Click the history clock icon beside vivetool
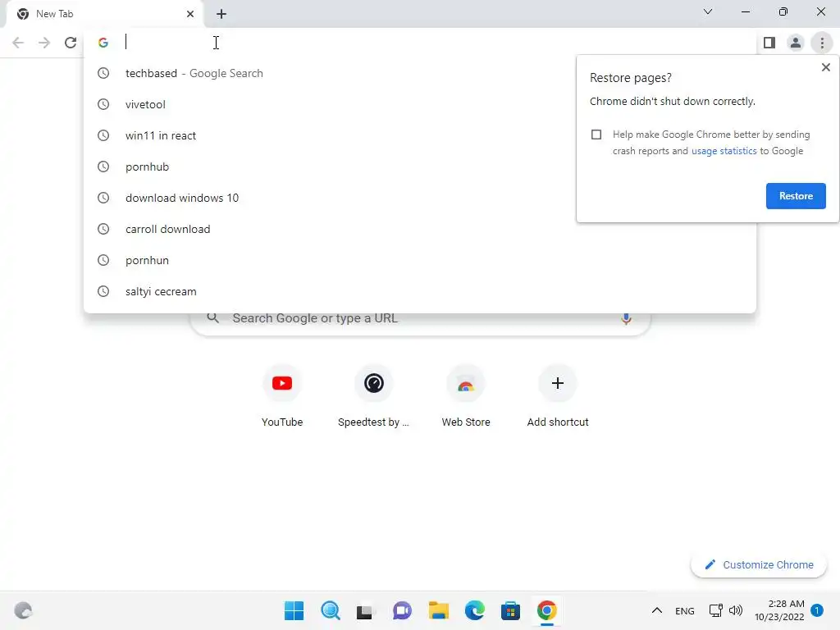Viewport: 840px width, 630px height. (x=103, y=104)
